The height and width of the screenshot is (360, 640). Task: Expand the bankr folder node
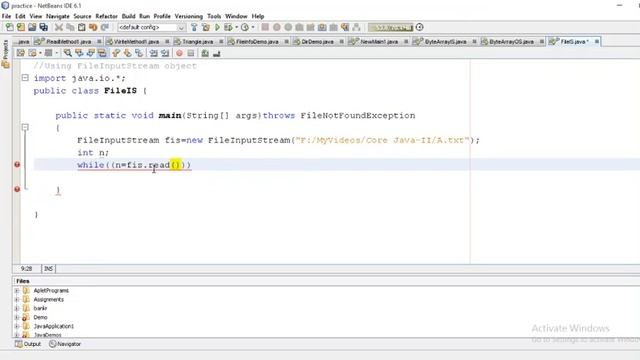(x=17, y=309)
